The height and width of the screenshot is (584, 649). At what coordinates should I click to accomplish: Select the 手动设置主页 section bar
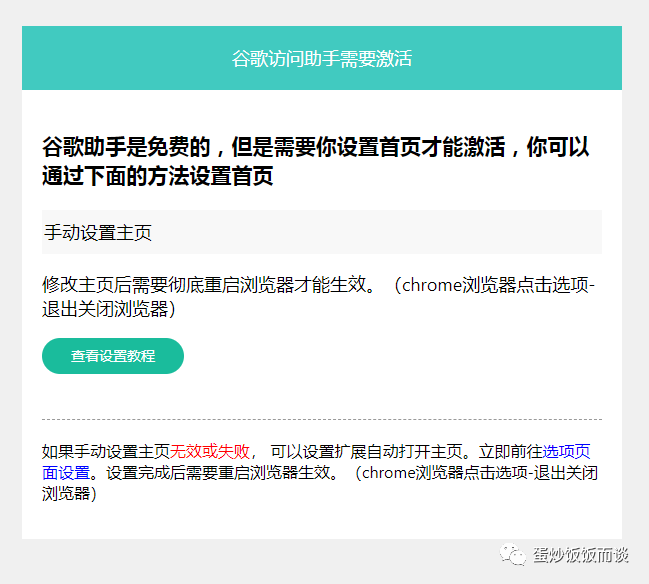322,232
